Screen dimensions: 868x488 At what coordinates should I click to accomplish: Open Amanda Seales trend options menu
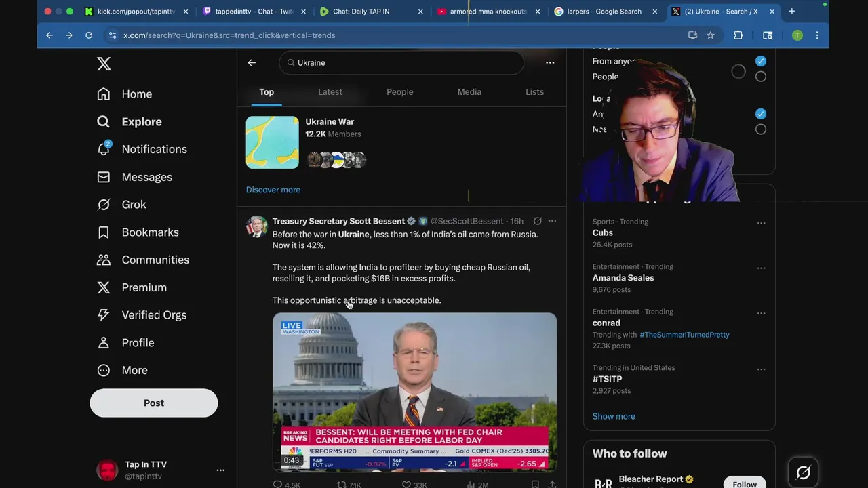click(761, 268)
